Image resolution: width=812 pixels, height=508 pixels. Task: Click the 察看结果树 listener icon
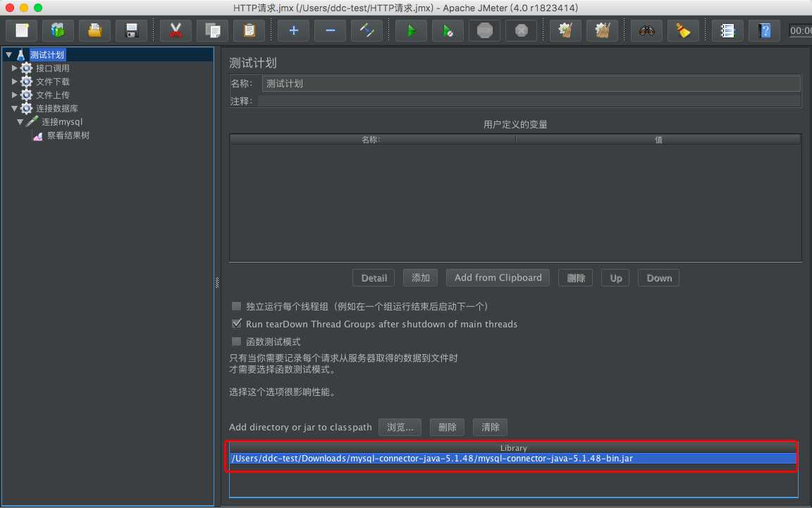(37, 135)
